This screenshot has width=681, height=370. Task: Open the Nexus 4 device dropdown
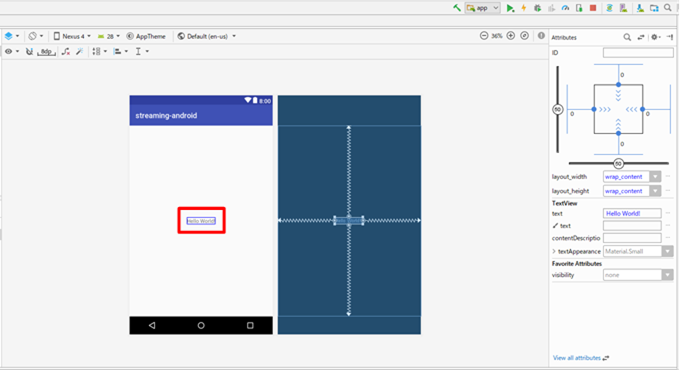(x=72, y=36)
